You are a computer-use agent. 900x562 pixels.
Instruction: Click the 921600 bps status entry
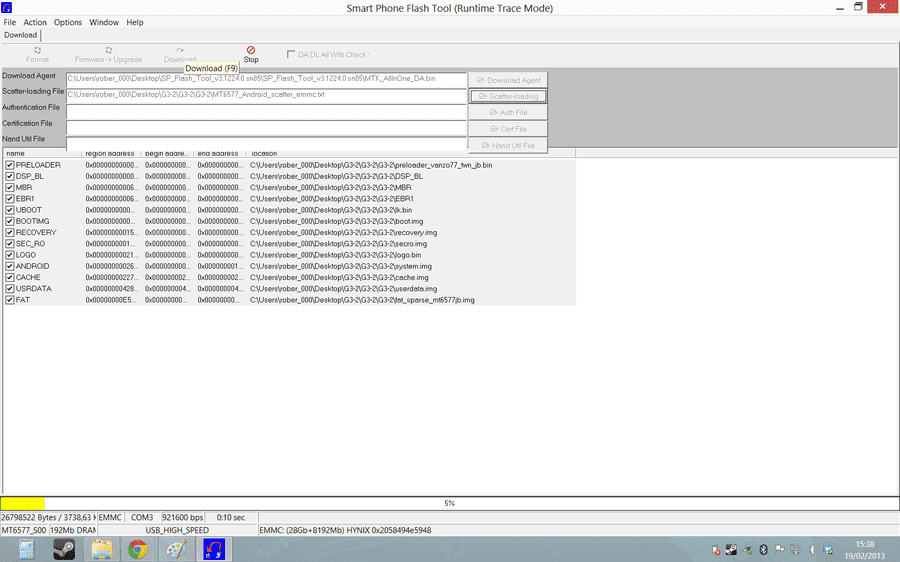coord(183,517)
